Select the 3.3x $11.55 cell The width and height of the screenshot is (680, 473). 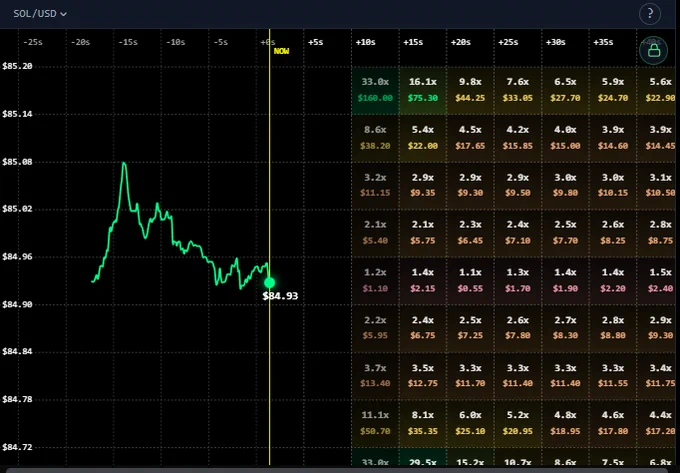tap(613, 375)
